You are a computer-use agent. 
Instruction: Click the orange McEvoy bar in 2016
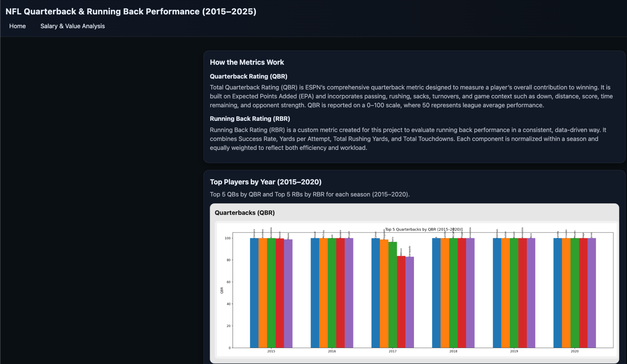pos(323,293)
